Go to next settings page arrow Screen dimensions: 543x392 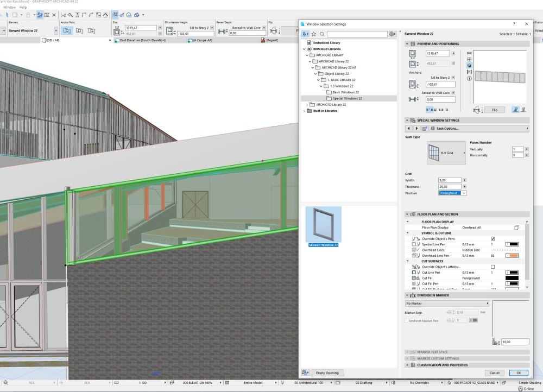416,129
